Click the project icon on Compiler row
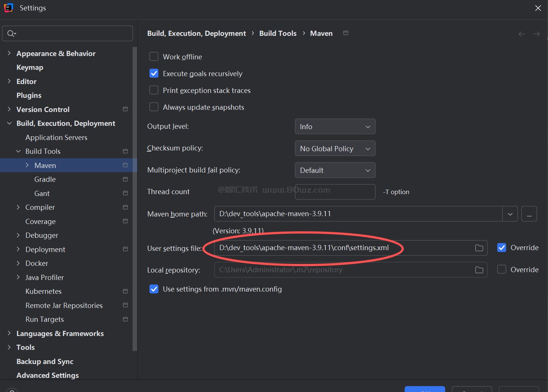Image resolution: width=548 pixels, height=392 pixels. 126,207
